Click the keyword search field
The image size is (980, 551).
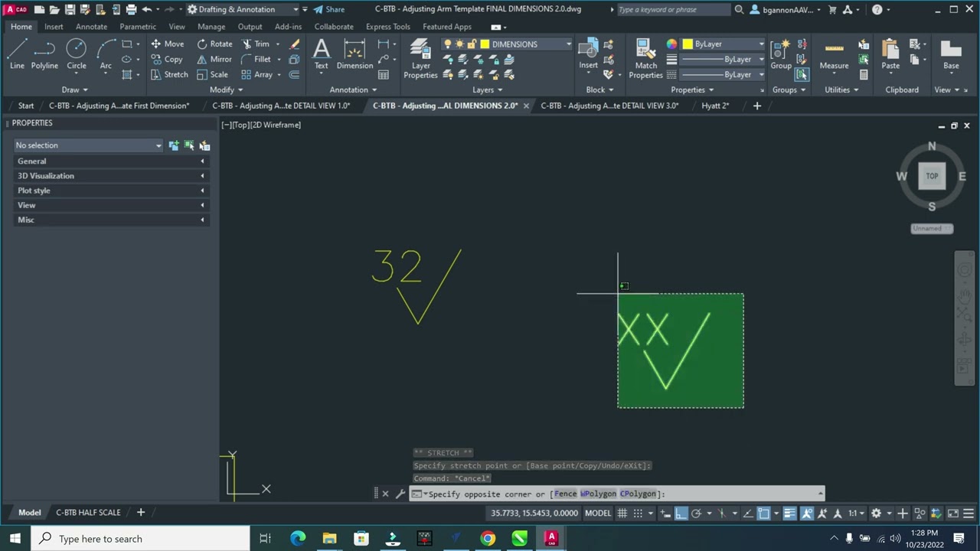coord(672,9)
